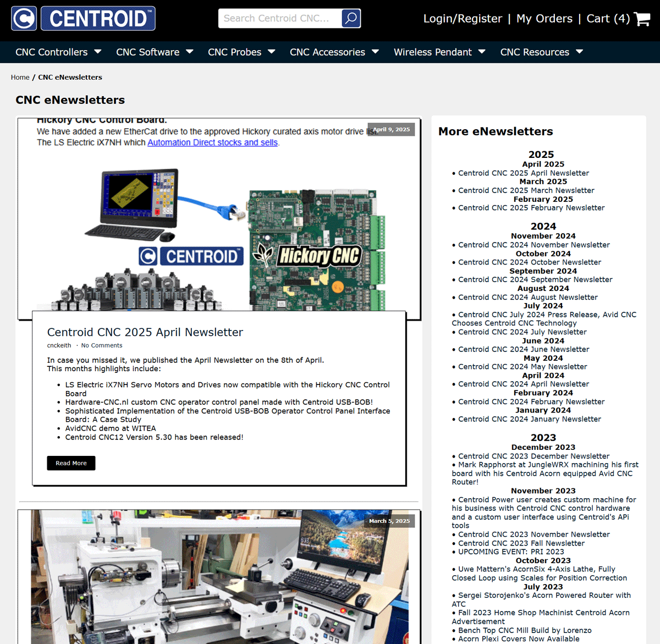
Task: Open Centroid CNC 2025 February Newsletter
Action: click(x=531, y=208)
